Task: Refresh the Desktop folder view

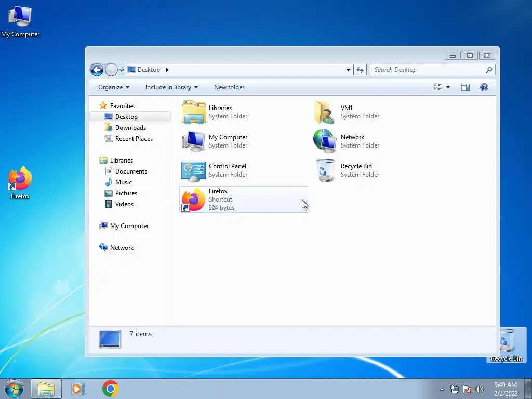Action: coord(360,70)
